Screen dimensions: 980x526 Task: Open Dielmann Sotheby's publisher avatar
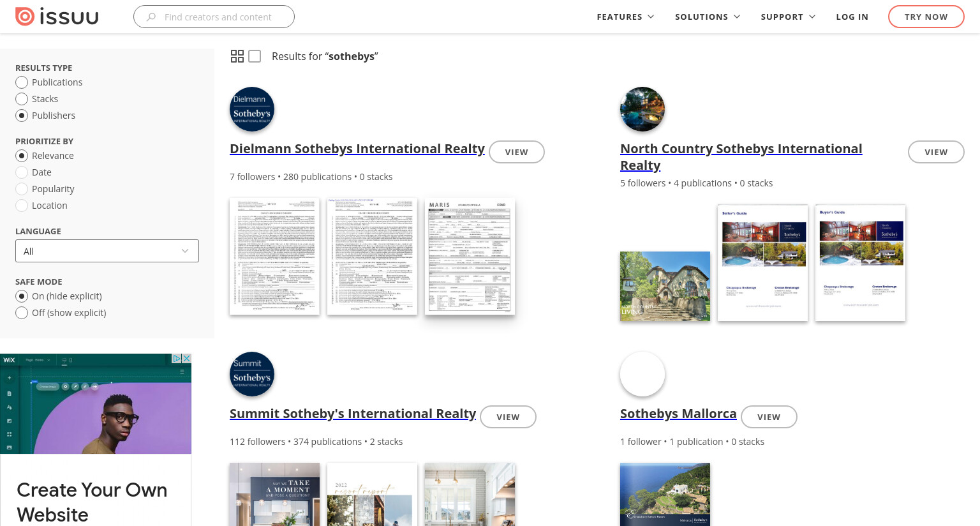coord(252,109)
